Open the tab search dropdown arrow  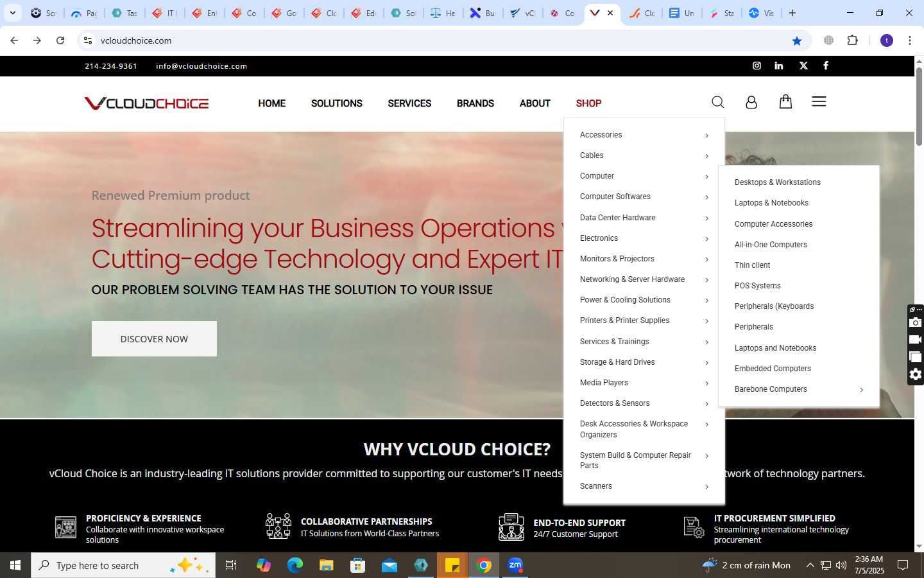pyautogui.click(x=13, y=13)
